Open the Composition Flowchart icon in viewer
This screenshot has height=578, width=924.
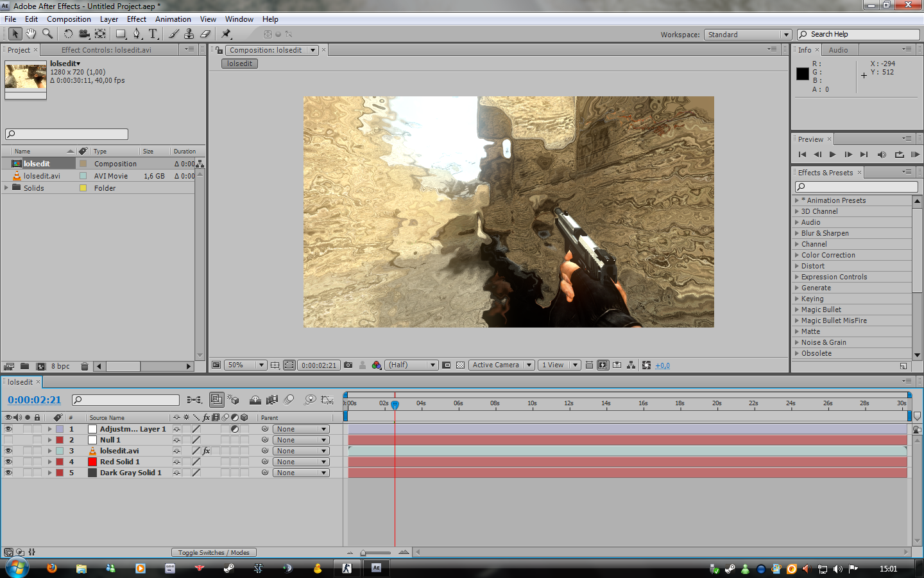(x=631, y=365)
